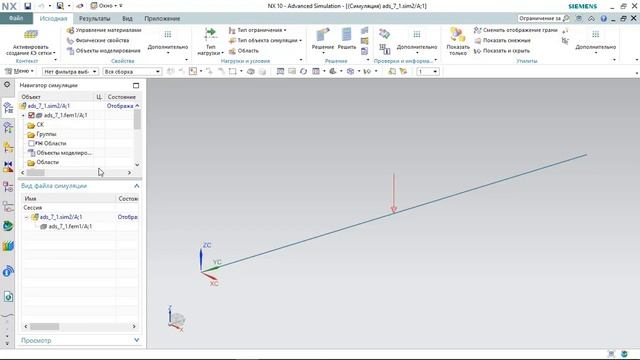
Task: Open the Вся сборка scope dropdown
Action: pos(132,71)
